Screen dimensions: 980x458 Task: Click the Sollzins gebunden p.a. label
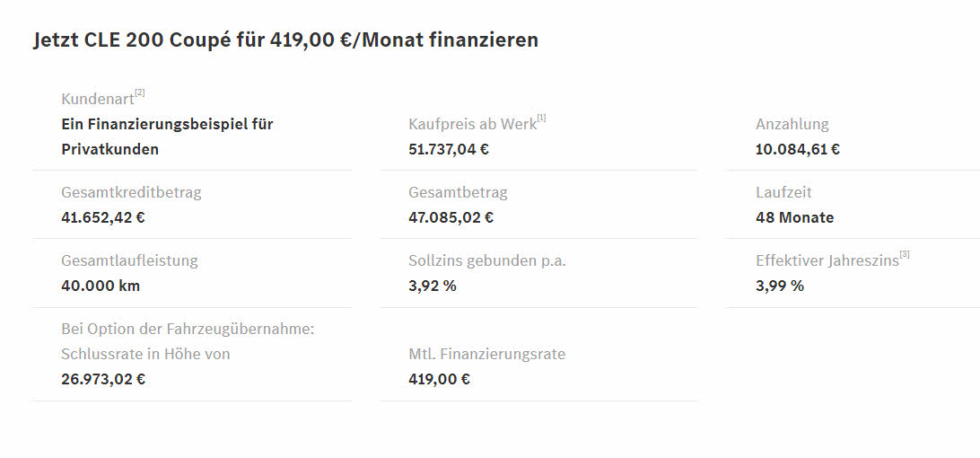(x=487, y=261)
